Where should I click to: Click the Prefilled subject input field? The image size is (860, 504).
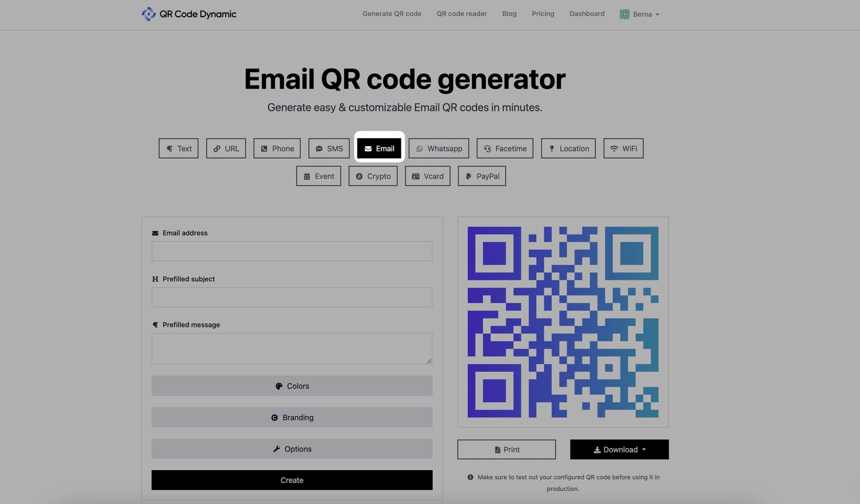(292, 296)
